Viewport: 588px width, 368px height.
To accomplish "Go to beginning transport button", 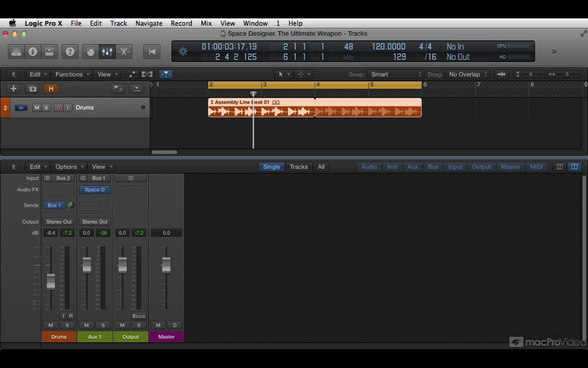I will [152, 52].
